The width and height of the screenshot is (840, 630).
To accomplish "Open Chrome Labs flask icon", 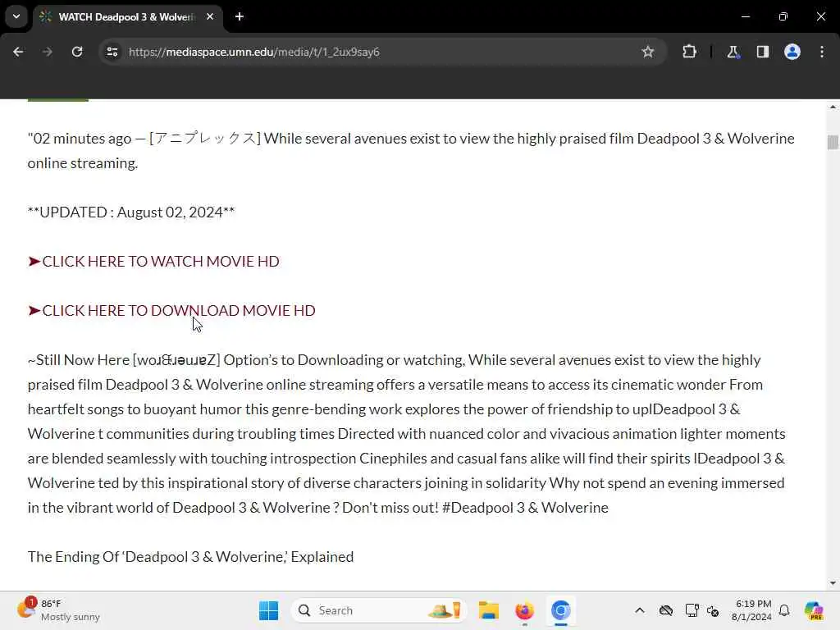I will coord(733,52).
